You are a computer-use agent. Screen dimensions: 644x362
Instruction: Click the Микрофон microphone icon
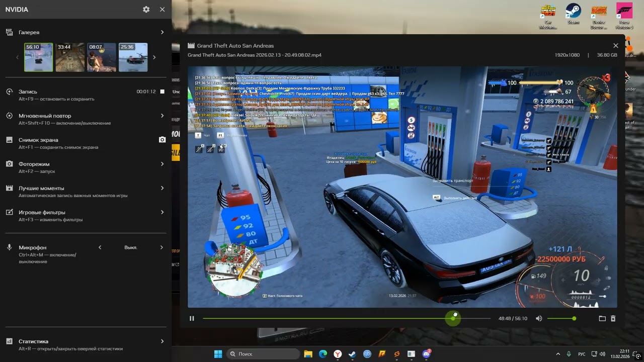tap(9, 247)
